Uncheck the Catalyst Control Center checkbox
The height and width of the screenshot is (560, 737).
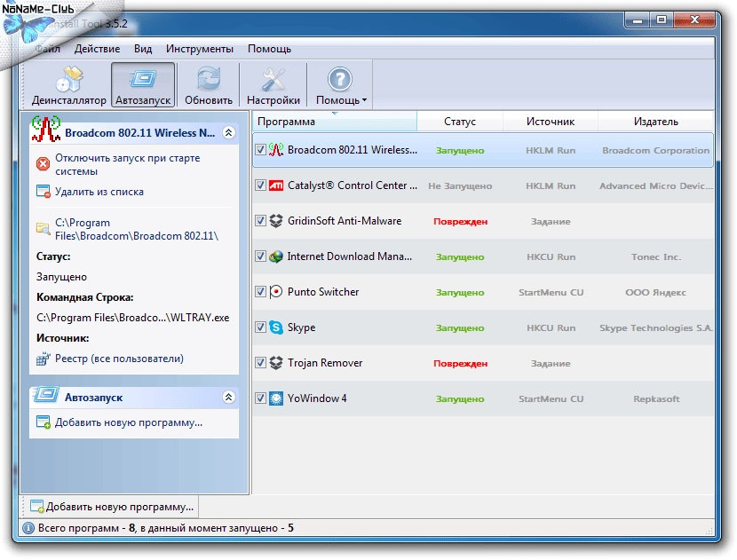(260, 185)
